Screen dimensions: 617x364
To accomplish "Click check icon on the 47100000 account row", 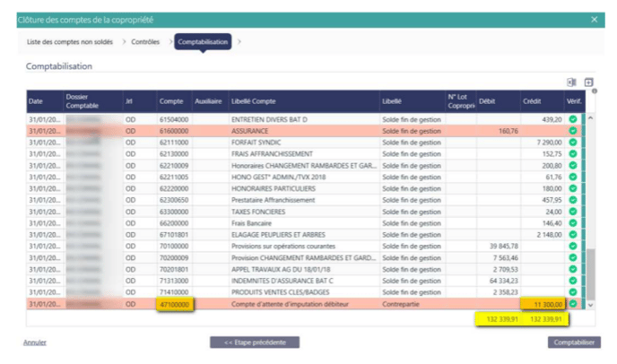I will coord(573,305).
